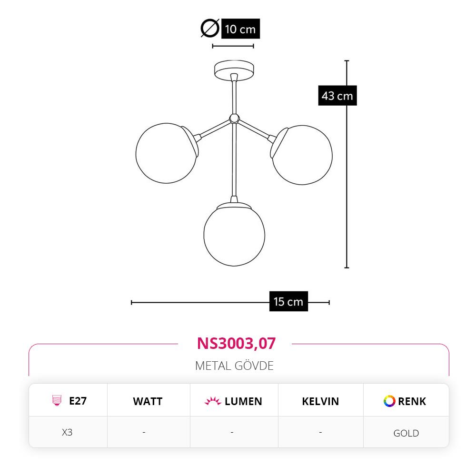Click the WATT column header
Viewport: 476px width, 476px height.
pos(148,401)
